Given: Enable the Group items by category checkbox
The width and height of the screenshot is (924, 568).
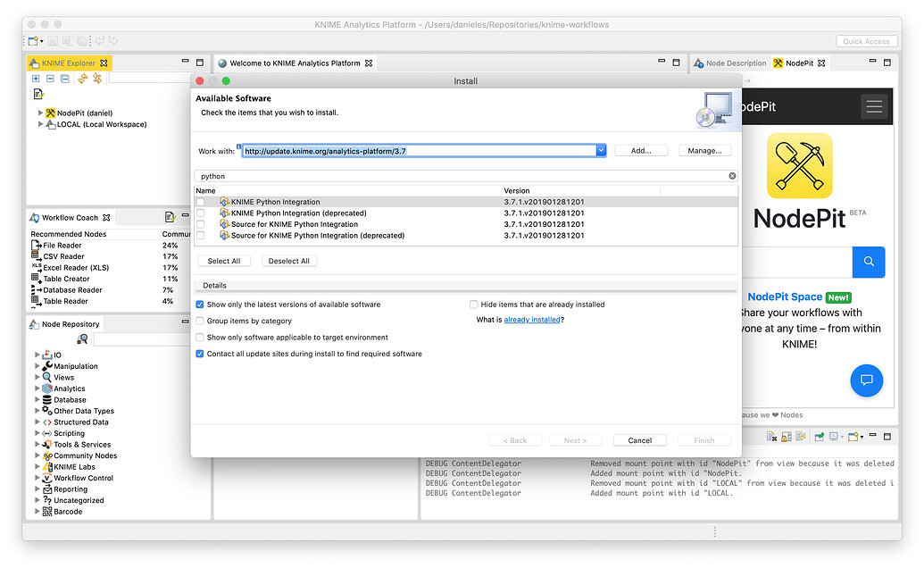Looking at the screenshot, I should [x=199, y=321].
